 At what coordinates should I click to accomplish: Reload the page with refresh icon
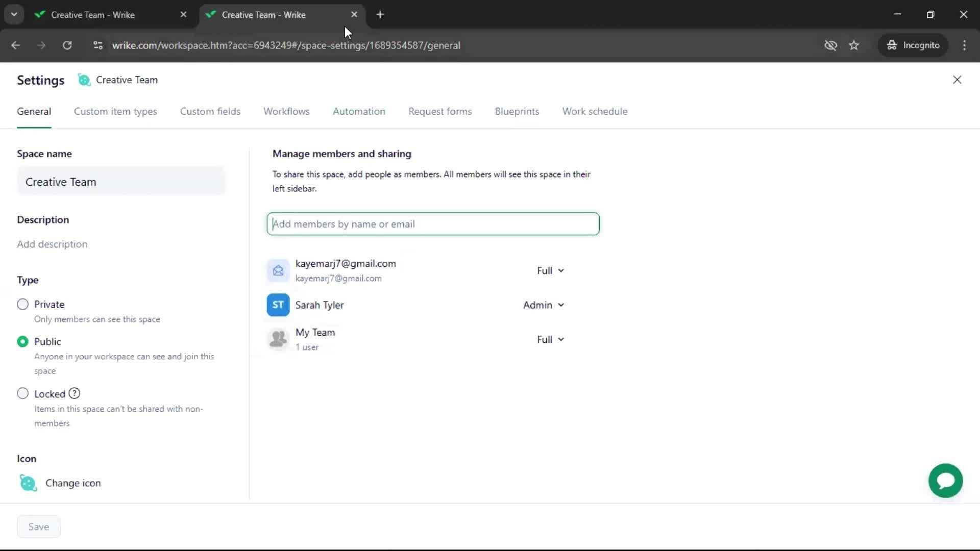click(x=67, y=45)
